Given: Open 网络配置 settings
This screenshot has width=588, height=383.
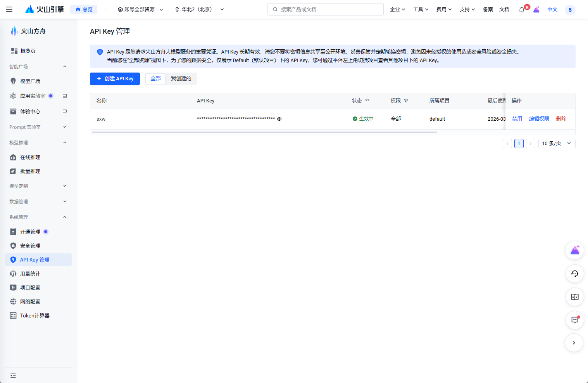Looking at the screenshot, I should point(30,302).
